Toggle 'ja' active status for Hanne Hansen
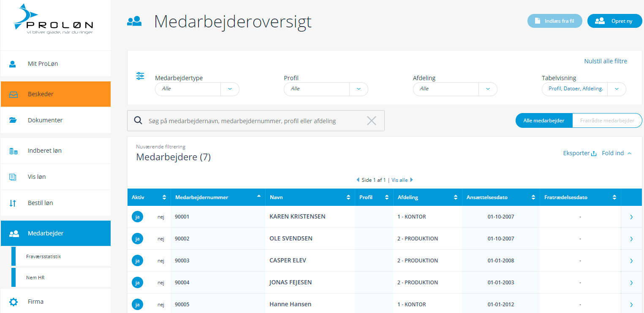The image size is (644, 313). (137, 305)
